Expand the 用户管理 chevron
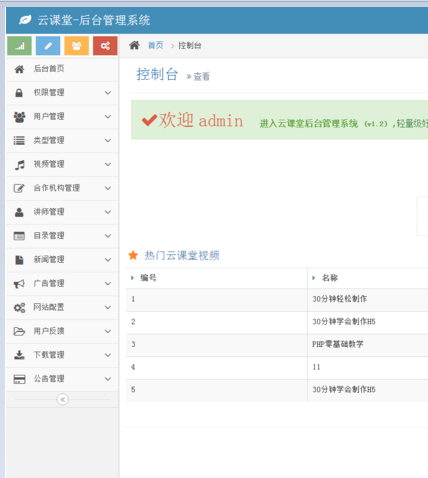Image resolution: width=428 pixels, height=478 pixels. (108, 117)
